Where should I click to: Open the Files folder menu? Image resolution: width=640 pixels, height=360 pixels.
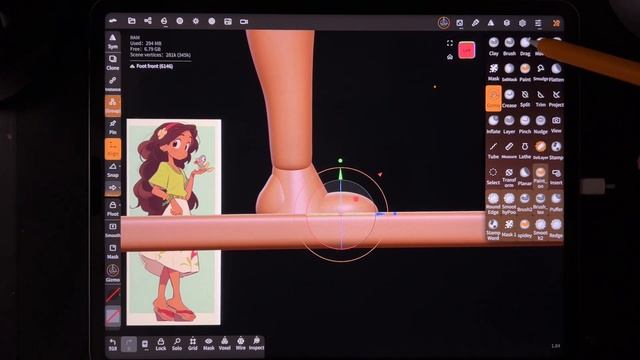click(x=132, y=21)
